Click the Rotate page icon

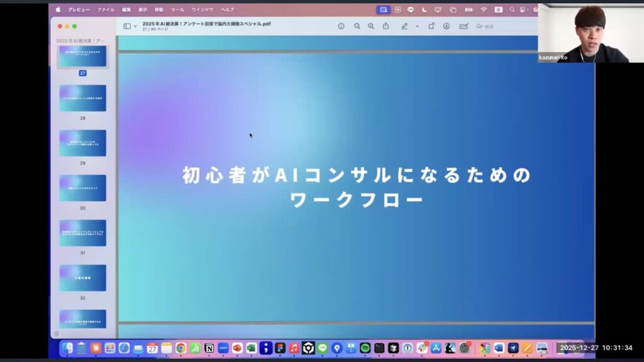(x=431, y=26)
